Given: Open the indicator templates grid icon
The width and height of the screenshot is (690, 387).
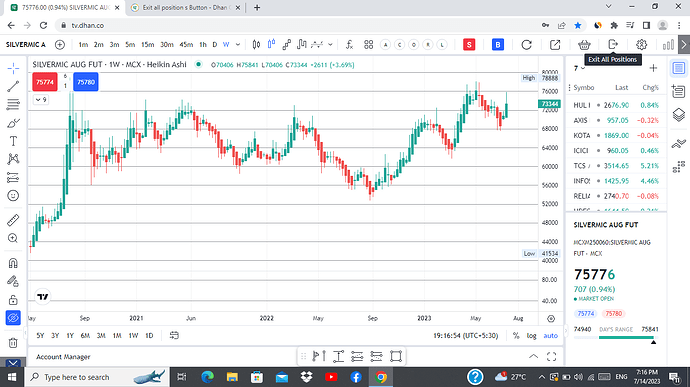Looking at the screenshot, I should tap(369, 44).
